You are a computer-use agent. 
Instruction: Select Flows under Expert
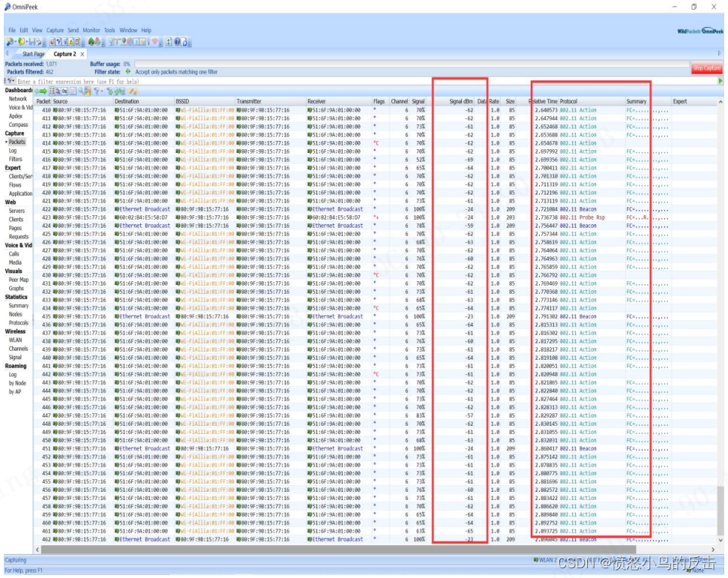[15, 184]
